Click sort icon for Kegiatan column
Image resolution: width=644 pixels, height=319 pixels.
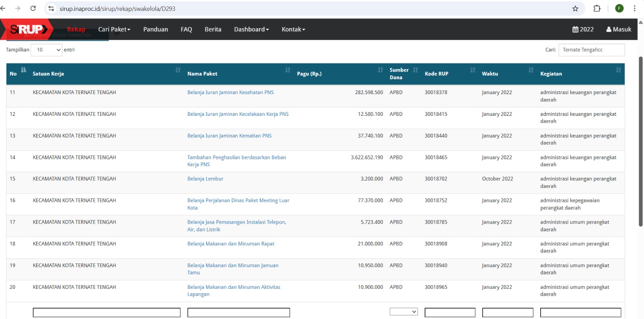(x=618, y=70)
